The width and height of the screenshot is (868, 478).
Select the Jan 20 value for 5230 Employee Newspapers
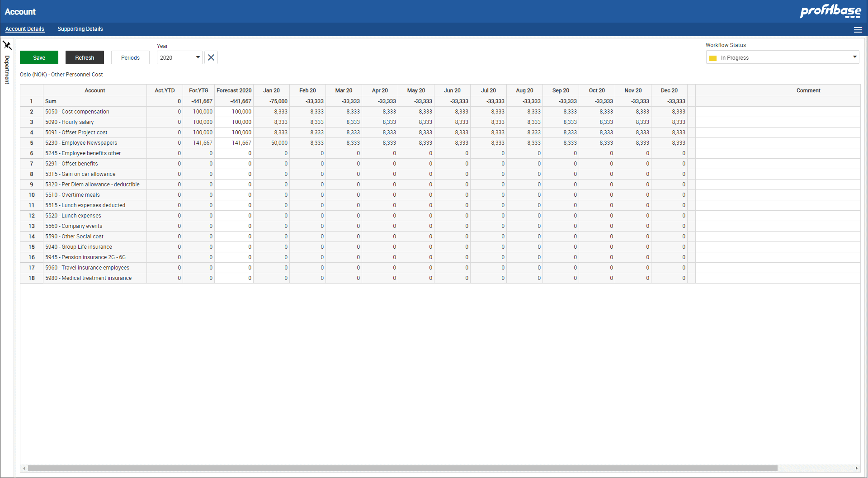pyautogui.click(x=271, y=142)
